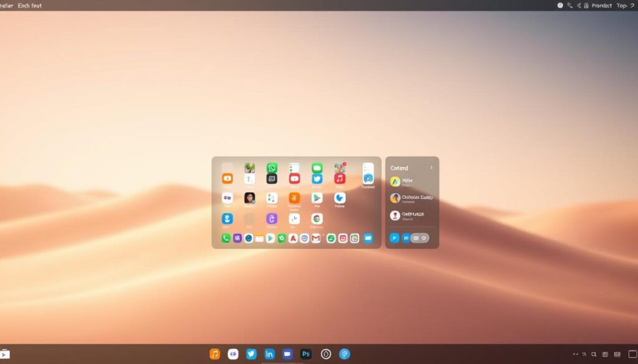Click the Top item in the menu bar

point(623,5)
